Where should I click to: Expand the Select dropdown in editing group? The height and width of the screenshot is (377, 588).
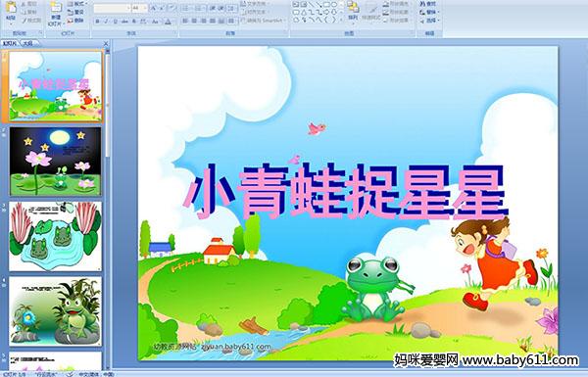438,21
